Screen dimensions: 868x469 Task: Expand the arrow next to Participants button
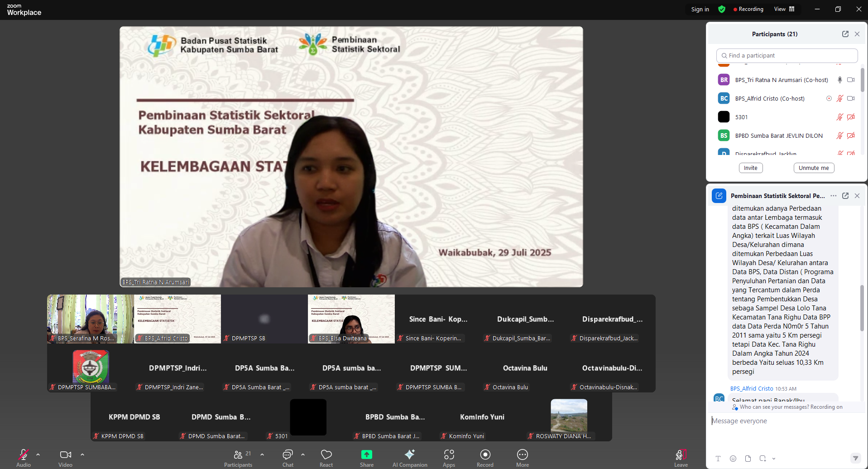pos(262,454)
